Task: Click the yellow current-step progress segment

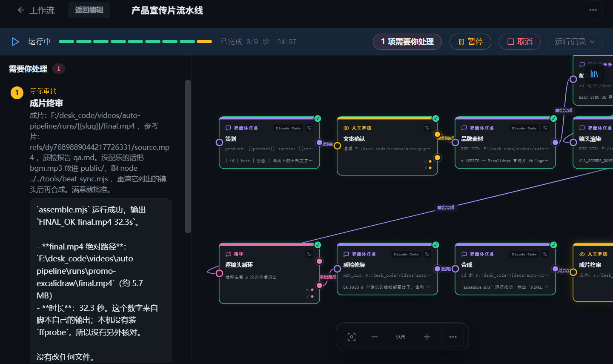Action: pos(204,42)
